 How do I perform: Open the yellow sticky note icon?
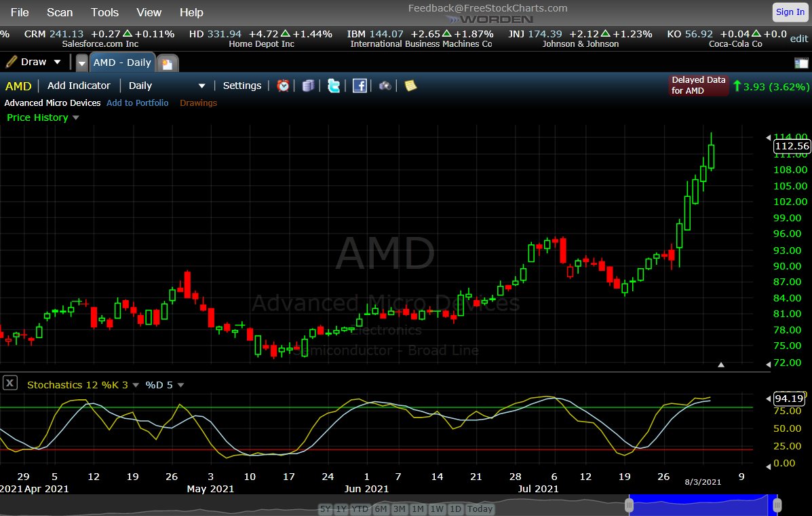pos(410,86)
